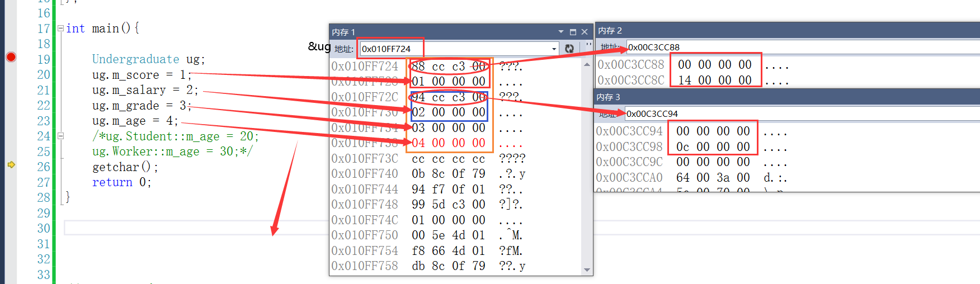
Task: Click address 0x010FF754 in Memory 1
Action: pyautogui.click(x=365, y=251)
